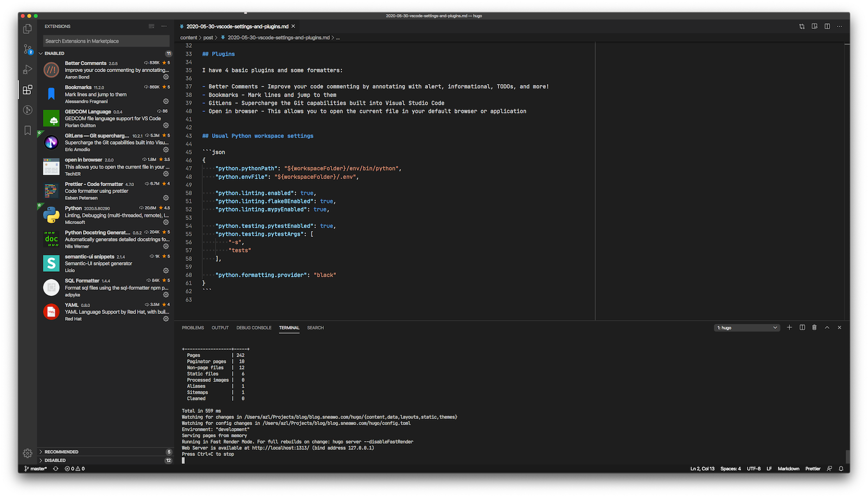Screen dimensions: 868x497
Task: Kill the active terminal with the trash icon
Action: (x=814, y=327)
